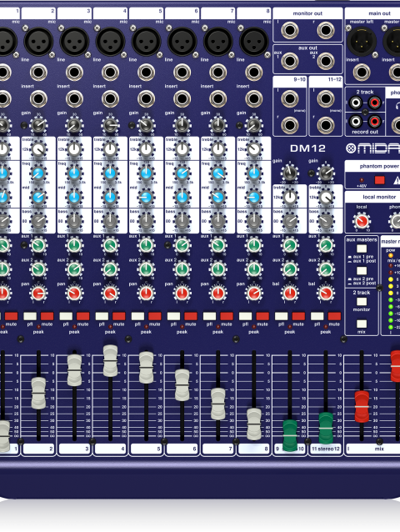Click channel 5 gain knob

coord(147,126)
